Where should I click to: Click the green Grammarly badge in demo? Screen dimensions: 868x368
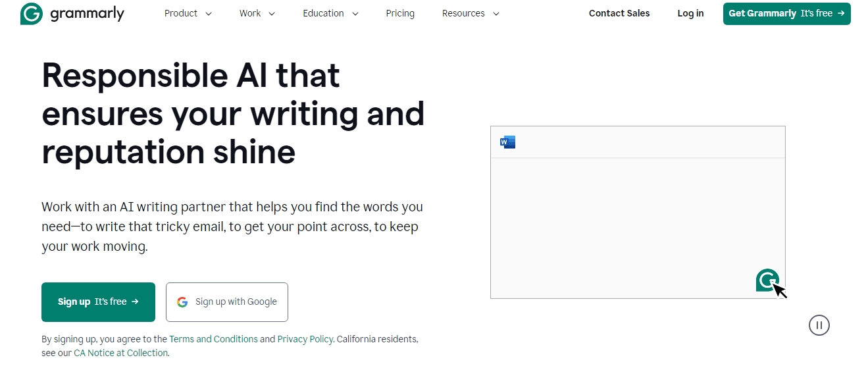click(x=767, y=280)
